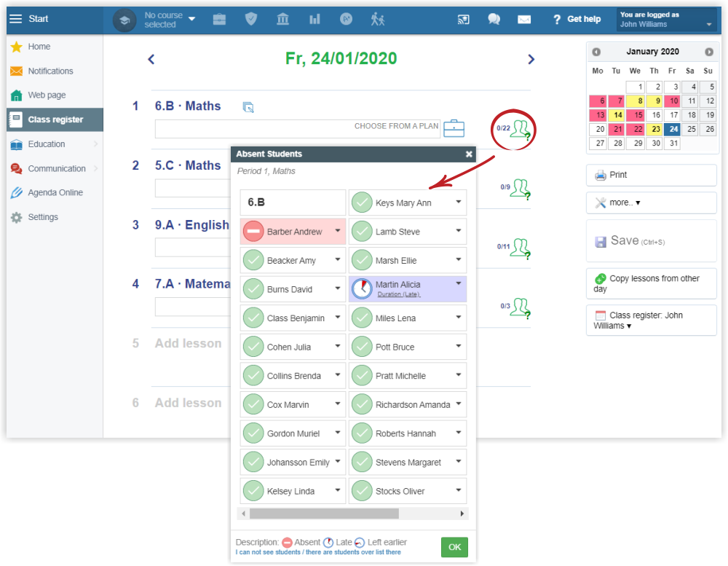Viewport: 728px width, 566px height.
Task: Click the institution building icon
Action: [x=283, y=20]
